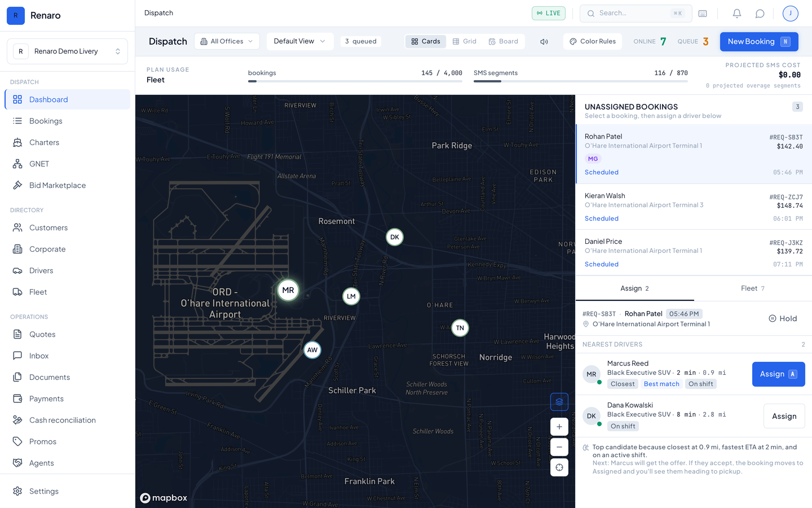Image resolution: width=812 pixels, height=508 pixels.
Task: Click the MG tag on Rohan Patel
Action: coord(593,159)
